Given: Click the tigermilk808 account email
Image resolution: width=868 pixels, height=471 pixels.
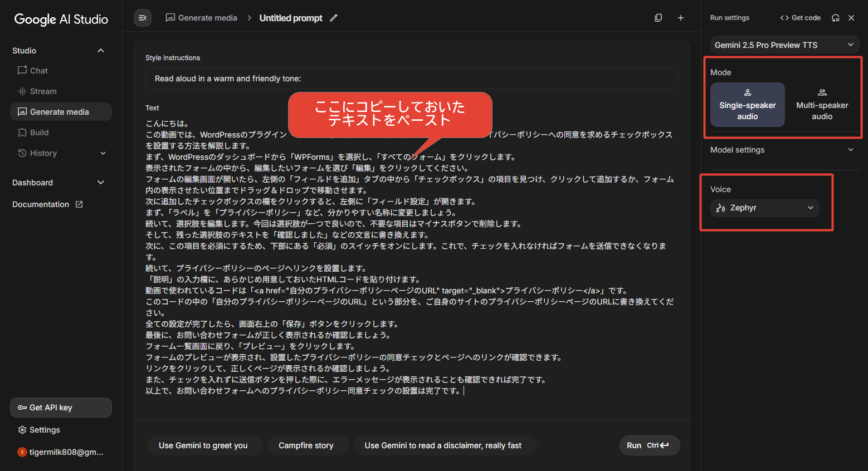Looking at the screenshot, I should pos(66,452).
